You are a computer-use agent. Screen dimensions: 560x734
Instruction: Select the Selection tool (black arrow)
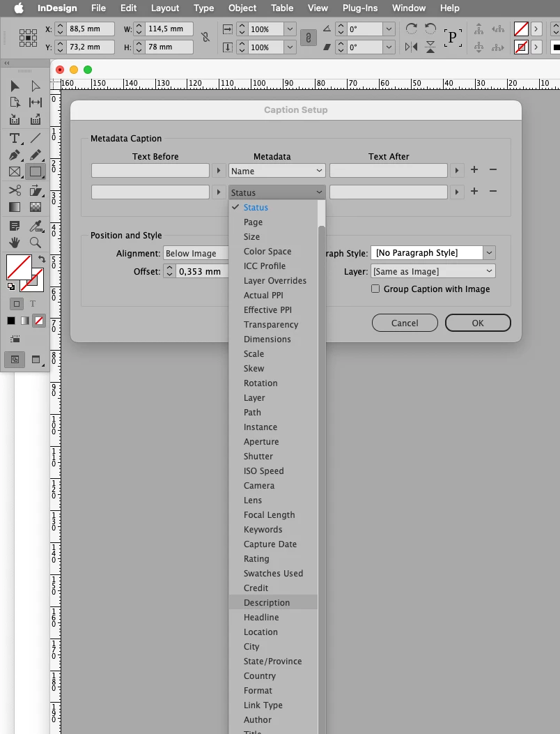[x=15, y=86]
